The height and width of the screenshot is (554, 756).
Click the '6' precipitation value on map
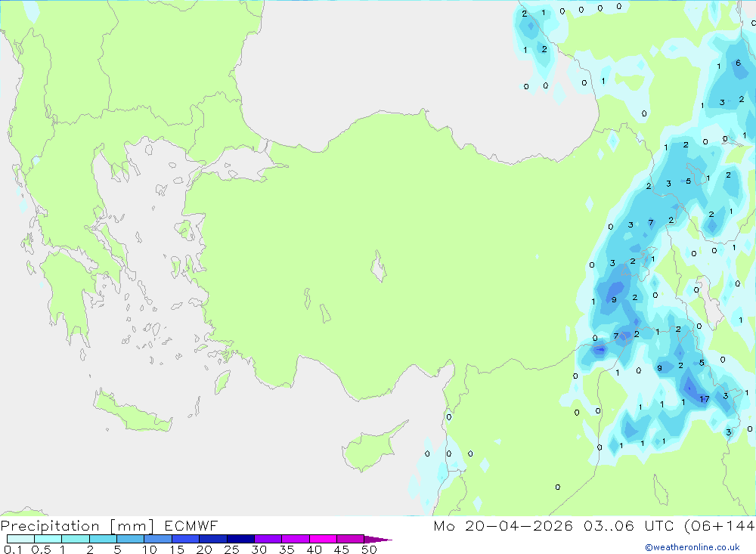point(738,63)
